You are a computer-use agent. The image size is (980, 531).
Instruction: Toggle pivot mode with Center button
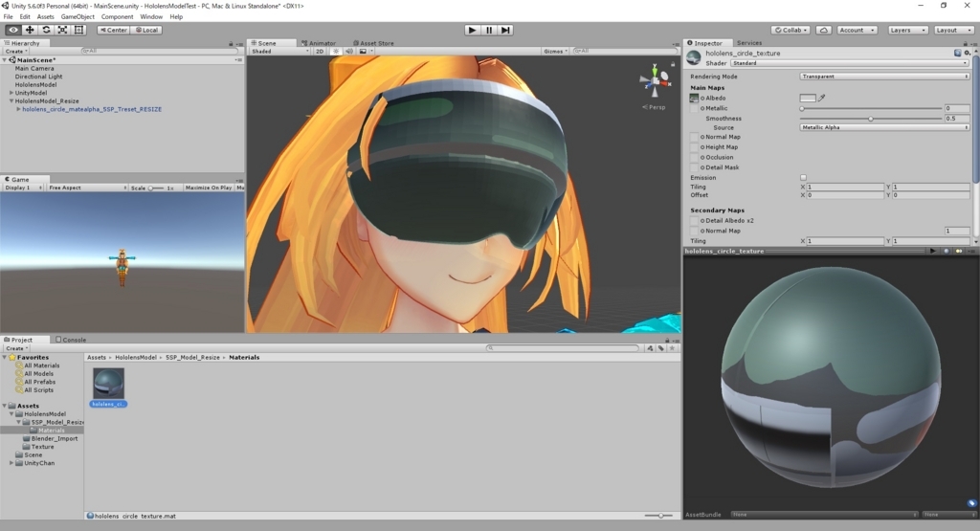pos(113,30)
